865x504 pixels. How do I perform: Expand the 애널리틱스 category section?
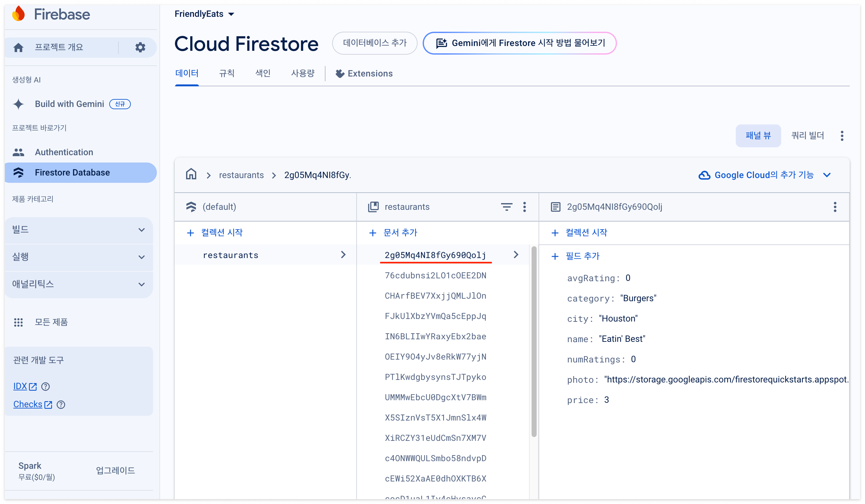click(79, 284)
